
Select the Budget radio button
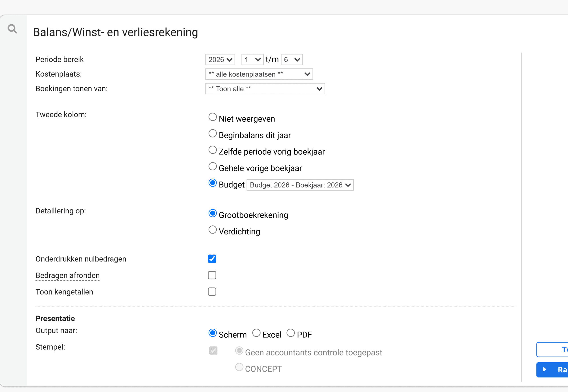(213, 183)
